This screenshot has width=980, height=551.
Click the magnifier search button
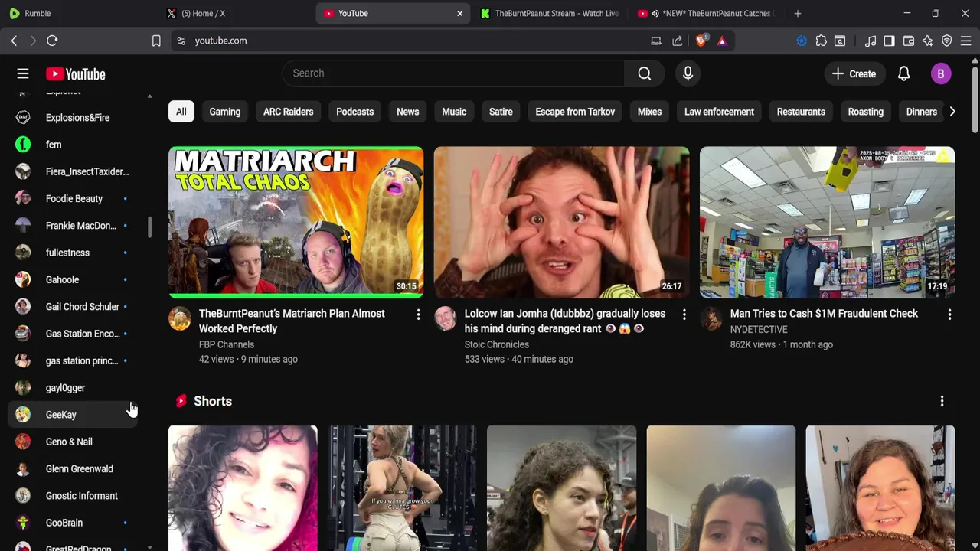click(x=645, y=73)
